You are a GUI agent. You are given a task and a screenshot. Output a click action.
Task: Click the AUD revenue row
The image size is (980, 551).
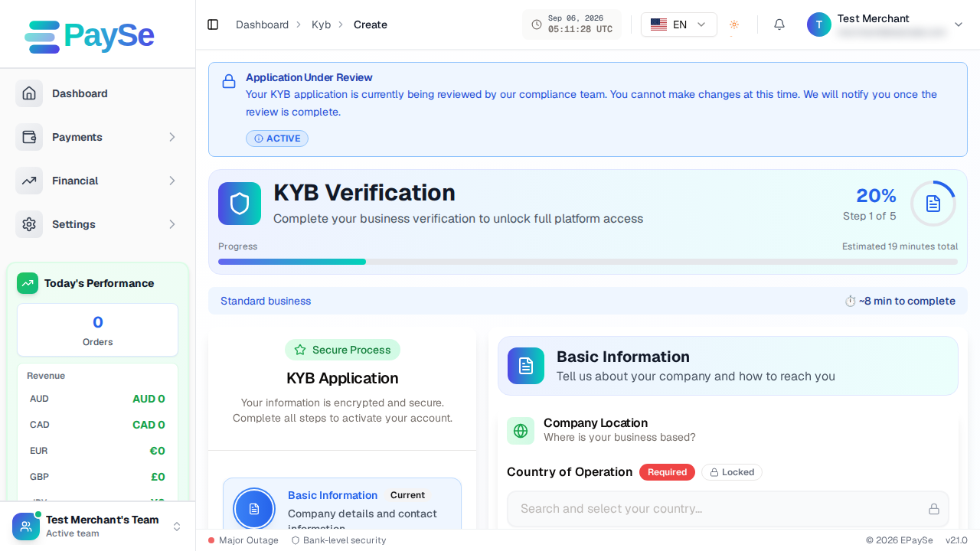pyautogui.click(x=97, y=399)
